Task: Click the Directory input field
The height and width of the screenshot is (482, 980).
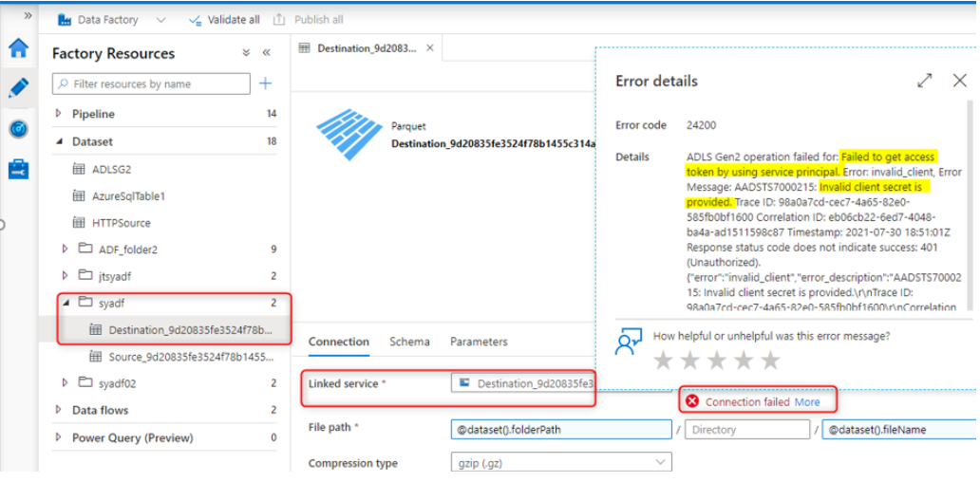Action: coord(747,430)
